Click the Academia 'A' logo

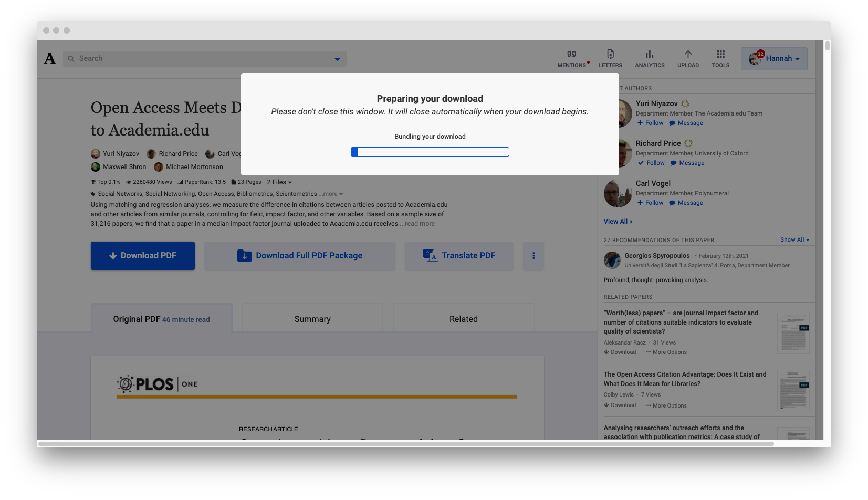pyautogui.click(x=50, y=58)
